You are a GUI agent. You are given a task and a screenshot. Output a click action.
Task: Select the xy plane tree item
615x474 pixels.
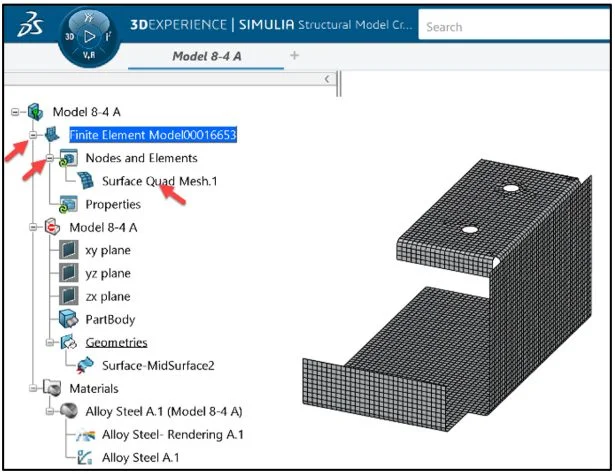108,250
